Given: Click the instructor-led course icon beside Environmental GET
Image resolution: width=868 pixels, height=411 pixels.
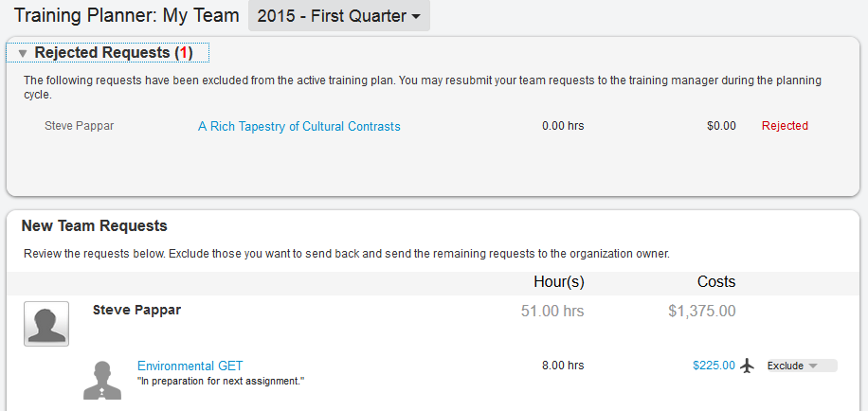Looking at the screenshot, I should coord(102,379).
